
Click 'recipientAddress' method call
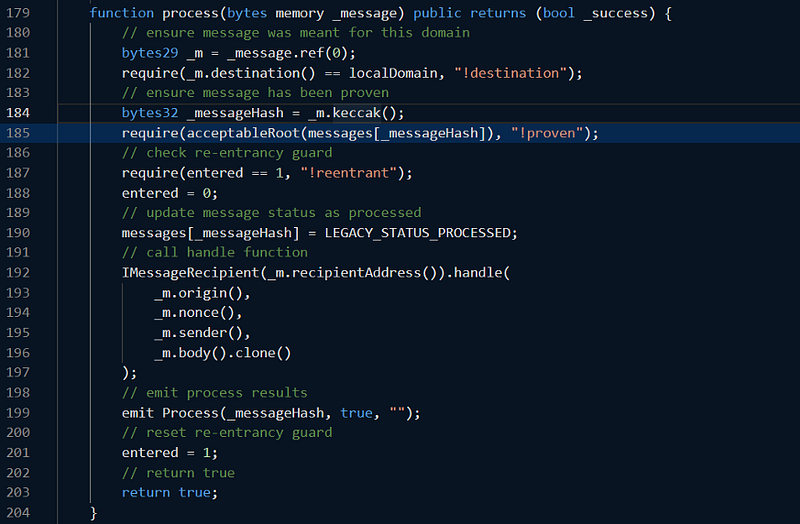pyautogui.click(x=356, y=273)
